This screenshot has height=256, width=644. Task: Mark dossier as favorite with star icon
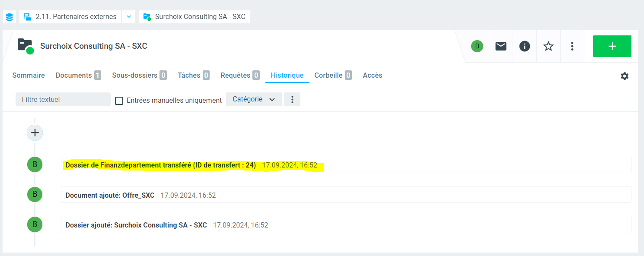(548, 46)
